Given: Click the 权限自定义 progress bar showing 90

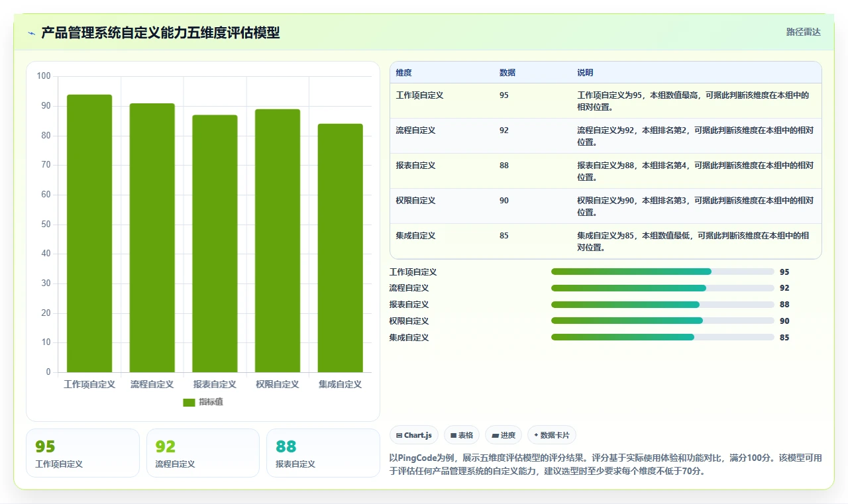Looking at the screenshot, I should click(662, 321).
